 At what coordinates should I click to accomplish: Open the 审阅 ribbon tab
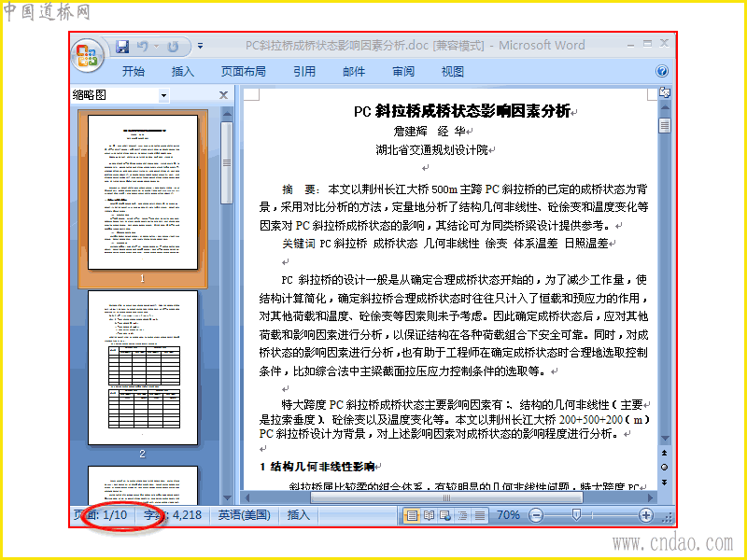(x=403, y=72)
